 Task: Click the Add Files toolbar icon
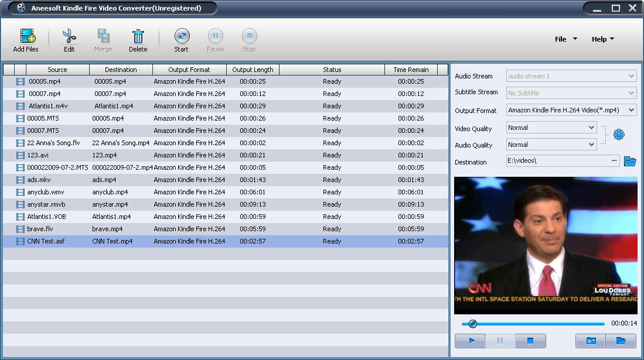pyautogui.click(x=27, y=36)
